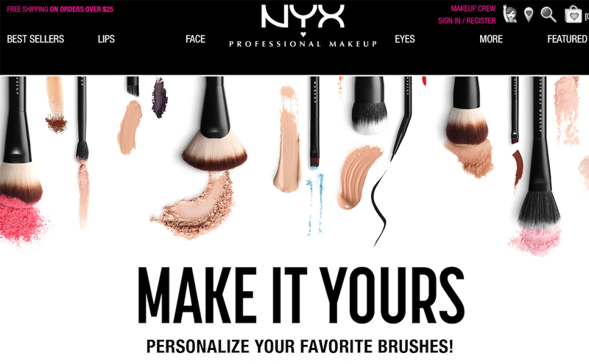The image size is (589, 364).
Task: Open the Lips menu
Action: click(106, 39)
